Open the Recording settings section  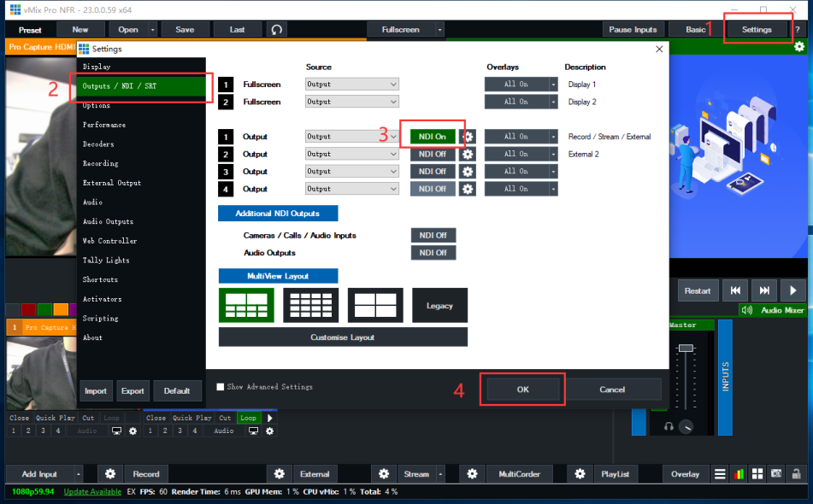[x=101, y=163]
